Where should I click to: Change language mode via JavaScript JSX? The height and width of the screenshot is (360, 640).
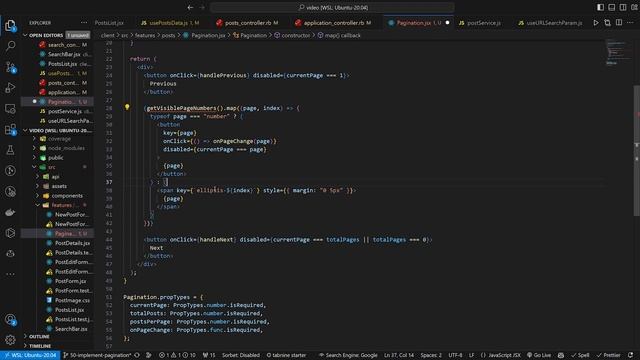[501, 356]
